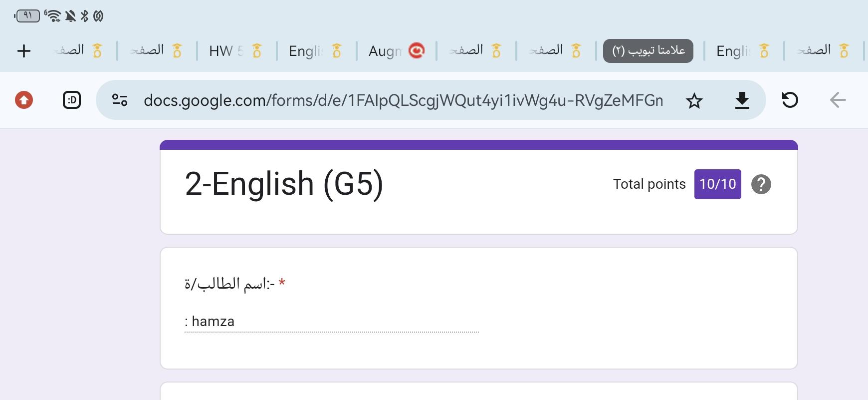This screenshot has height=400, width=868.
Task: Click the download icon in address bar
Action: pyautogui.click(x=742, y=101)
